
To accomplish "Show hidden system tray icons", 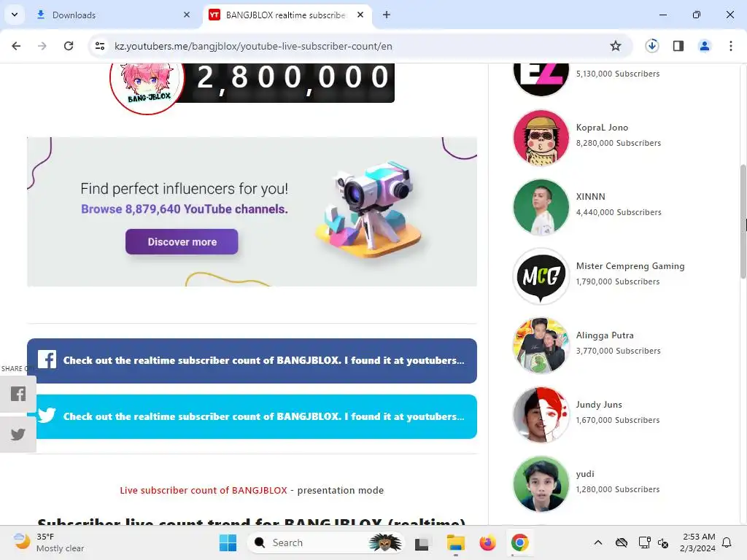I will (x=598, y=542).
